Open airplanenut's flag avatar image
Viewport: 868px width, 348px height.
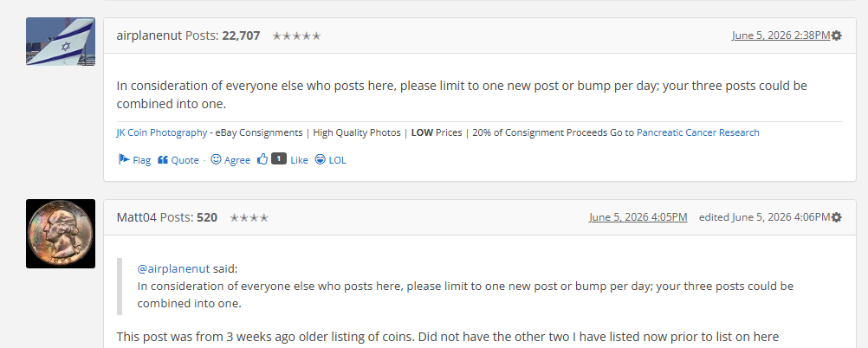pos(61,42)
